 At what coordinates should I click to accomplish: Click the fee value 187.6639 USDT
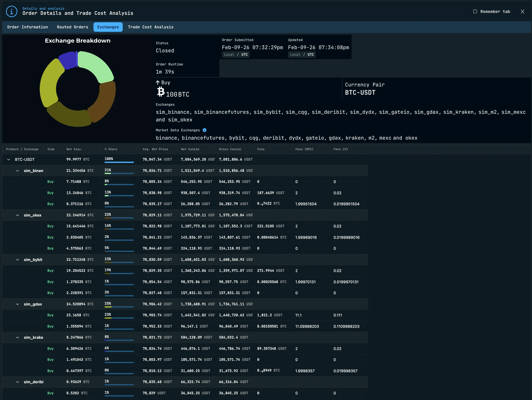271,193
